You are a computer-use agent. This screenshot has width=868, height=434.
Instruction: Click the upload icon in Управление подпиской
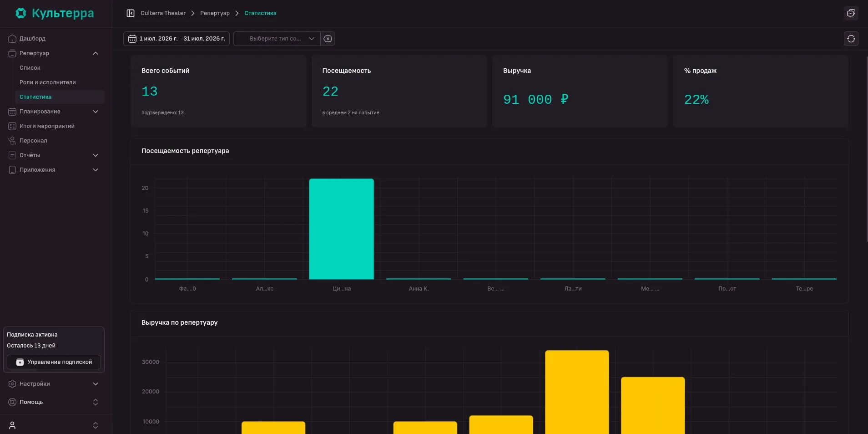click(20, 362)
